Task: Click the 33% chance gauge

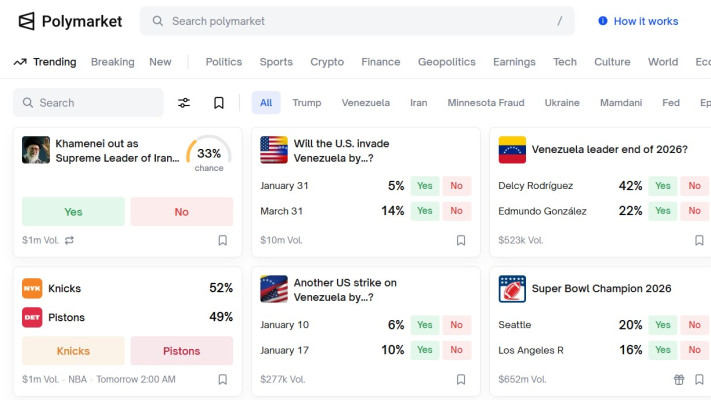Action: point(209,155)
